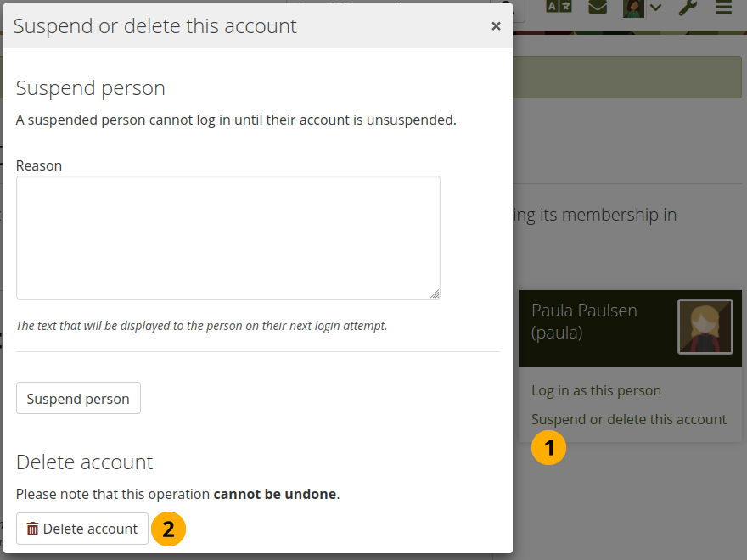Open the hamburger main menu
747x560 pixels.
coord(723,8)
